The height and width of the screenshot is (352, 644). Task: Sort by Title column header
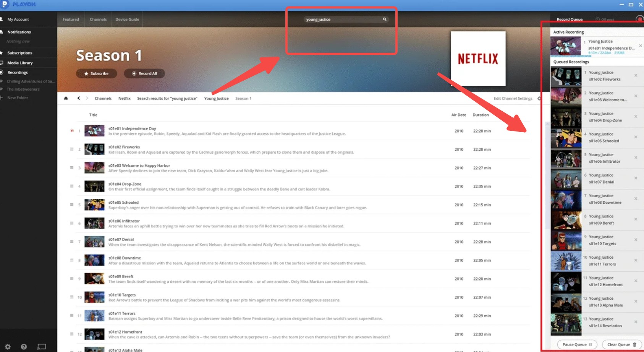(93, 115)
